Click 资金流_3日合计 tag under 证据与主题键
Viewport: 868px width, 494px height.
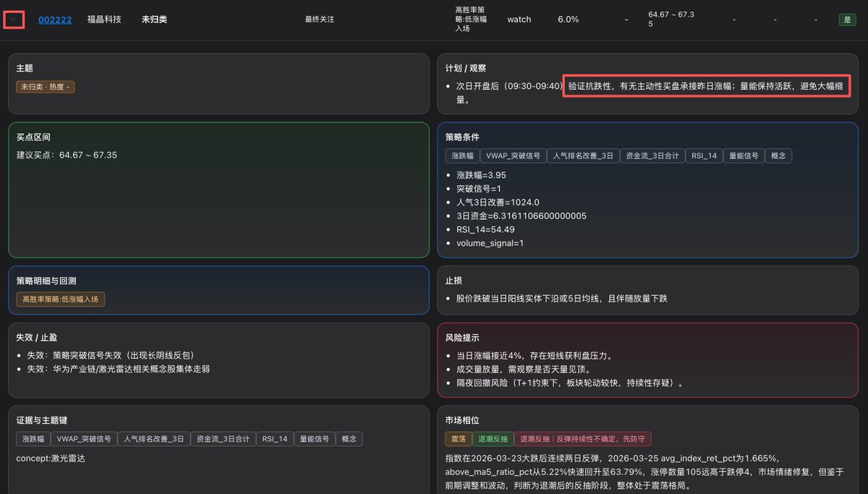(224, 439)
